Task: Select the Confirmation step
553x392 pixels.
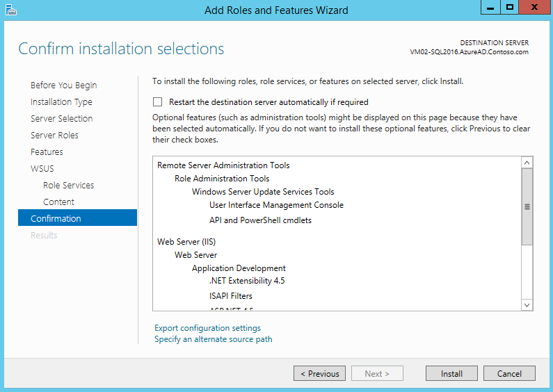Action: pyautogui.click(x=78, y=218)
